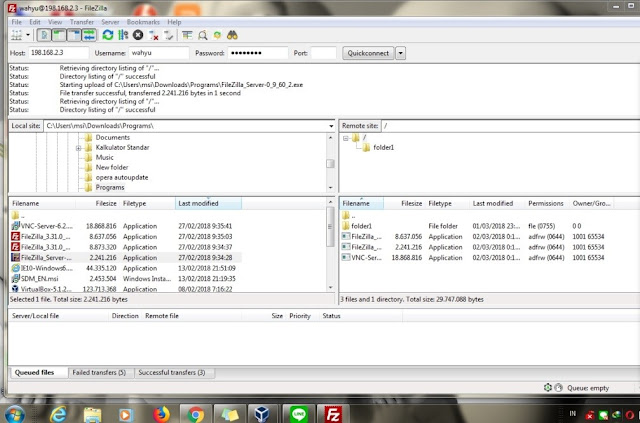Screen dimensions: 640x423
Task: Open the Bookmarks menu
Action: tap(143, 22)
